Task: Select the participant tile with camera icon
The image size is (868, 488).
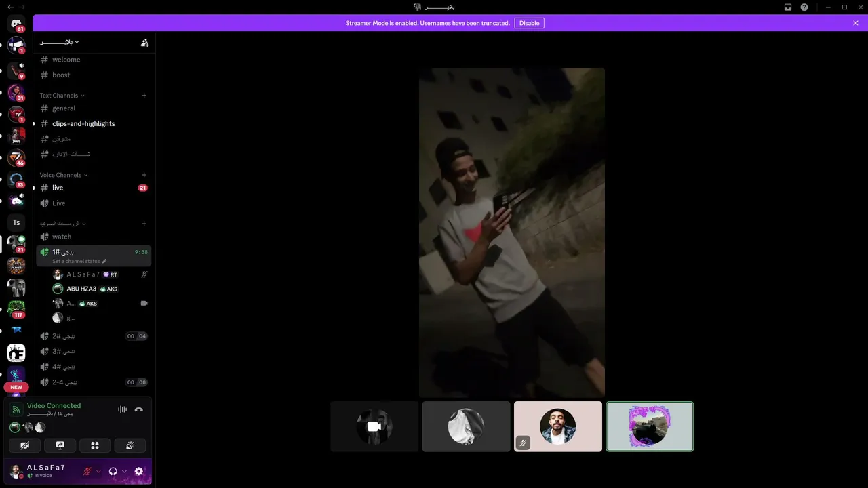Action: pyautogui.click(x=374, y=426)
